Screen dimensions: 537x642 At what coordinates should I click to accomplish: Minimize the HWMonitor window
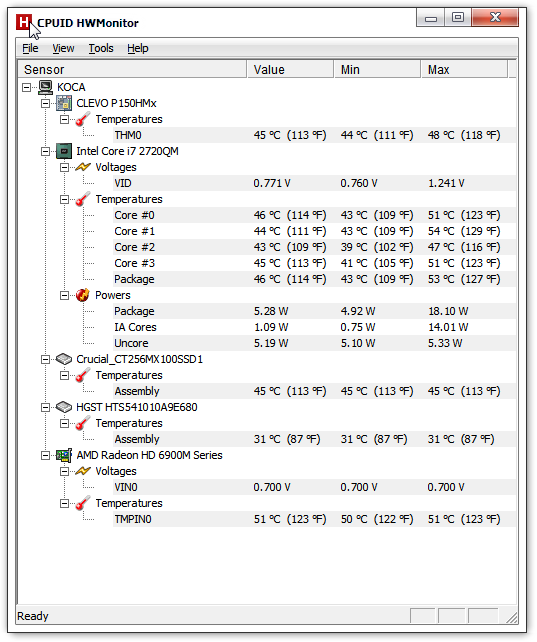click(431, 18)
